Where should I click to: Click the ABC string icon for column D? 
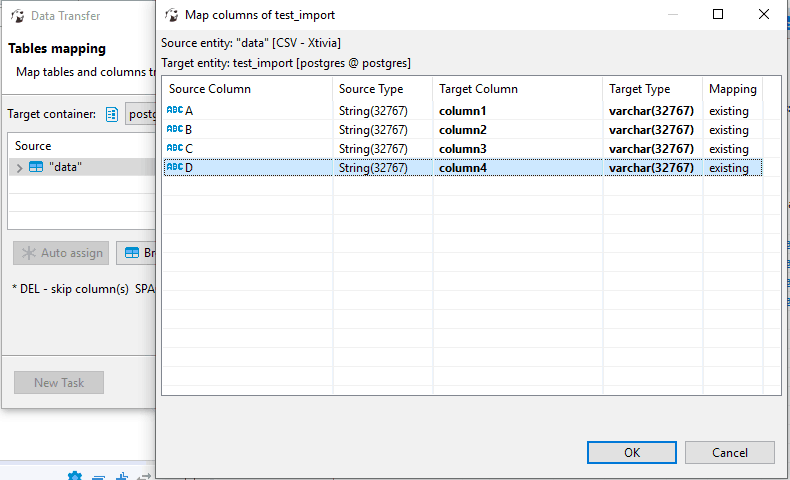pyautogui.click(x=175, y=167)
